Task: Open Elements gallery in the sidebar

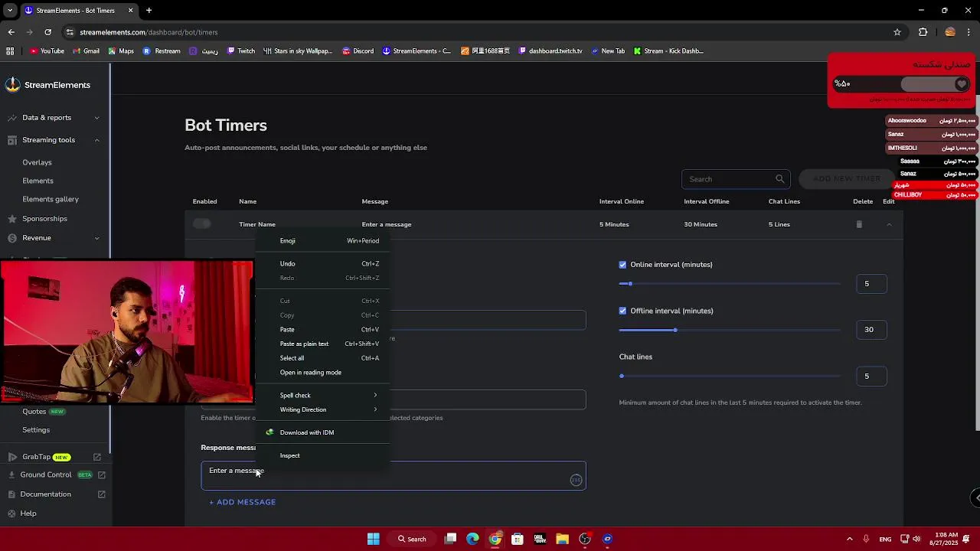Action: 51,199
